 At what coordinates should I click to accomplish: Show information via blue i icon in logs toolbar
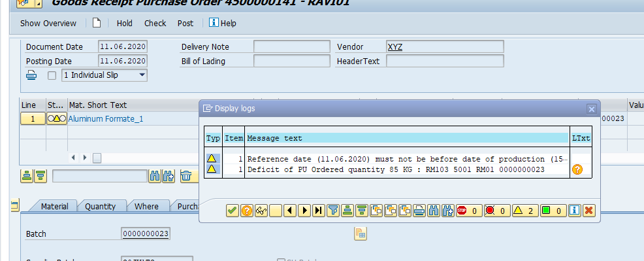(x=574, y=211)
